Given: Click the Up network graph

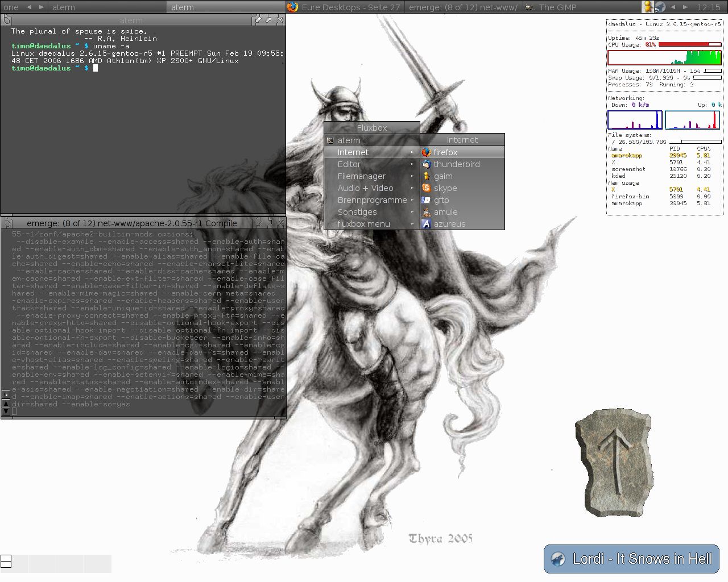Looking at the screenshot, I should coord(693,120).
